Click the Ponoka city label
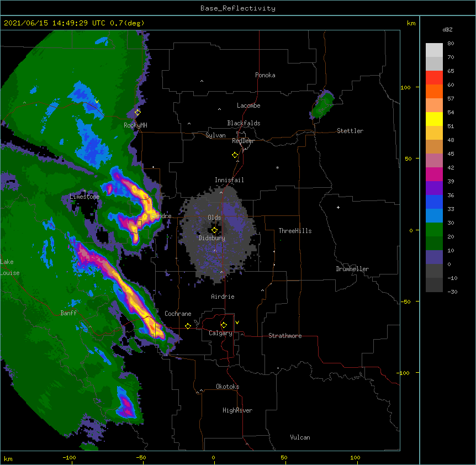Image resolution: width=476 pixels, height=465 pixels. click(x=265, y=75)
